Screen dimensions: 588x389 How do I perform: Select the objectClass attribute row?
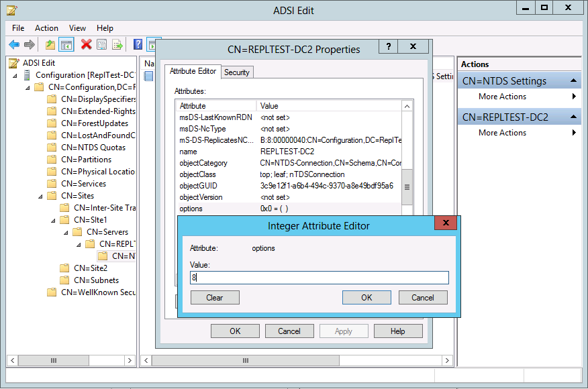coord(289,174)
